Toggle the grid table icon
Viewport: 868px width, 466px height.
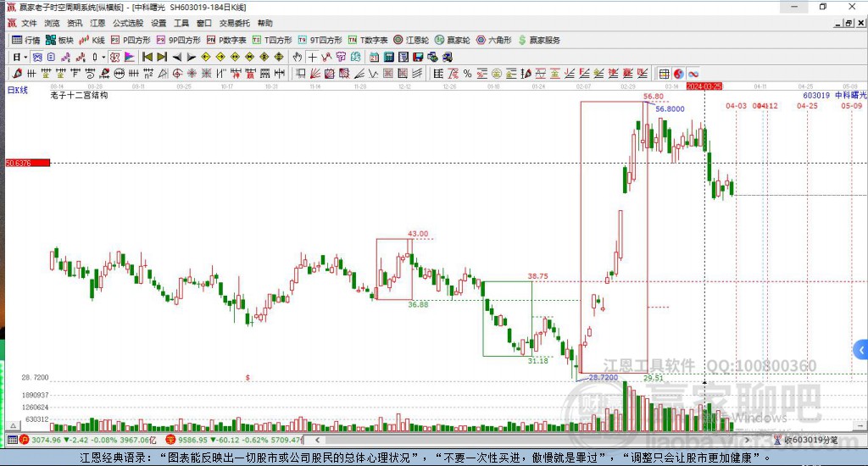click(x=665, y=73)
